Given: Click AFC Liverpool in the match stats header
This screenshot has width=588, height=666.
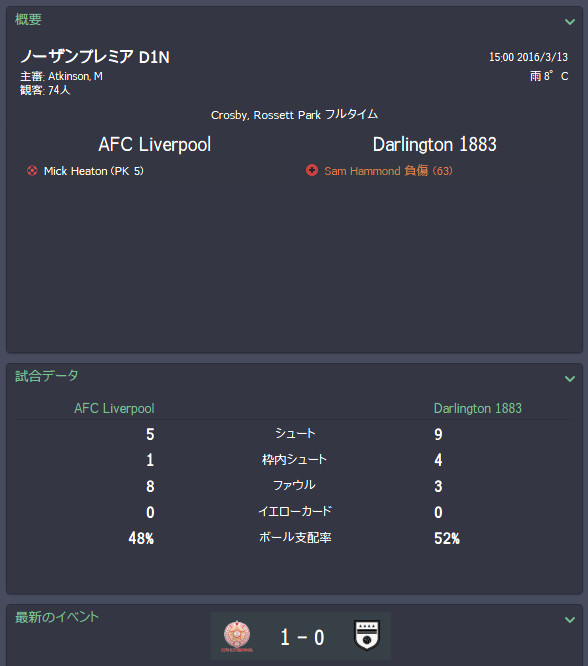Looking at the screenshot, I should tap(114, 408).
